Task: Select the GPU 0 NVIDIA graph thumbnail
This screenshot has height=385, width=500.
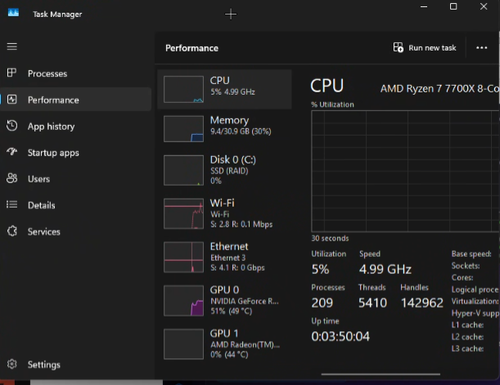Action: [184, 300]
